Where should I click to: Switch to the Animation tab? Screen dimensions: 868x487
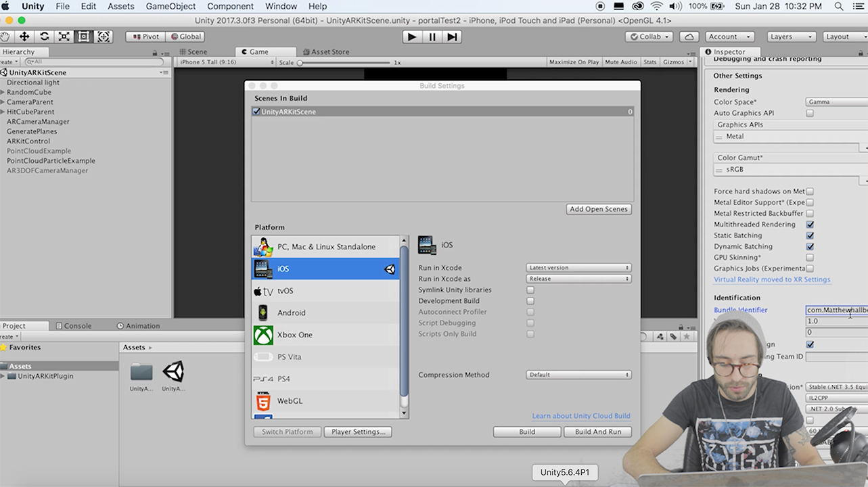138,325
